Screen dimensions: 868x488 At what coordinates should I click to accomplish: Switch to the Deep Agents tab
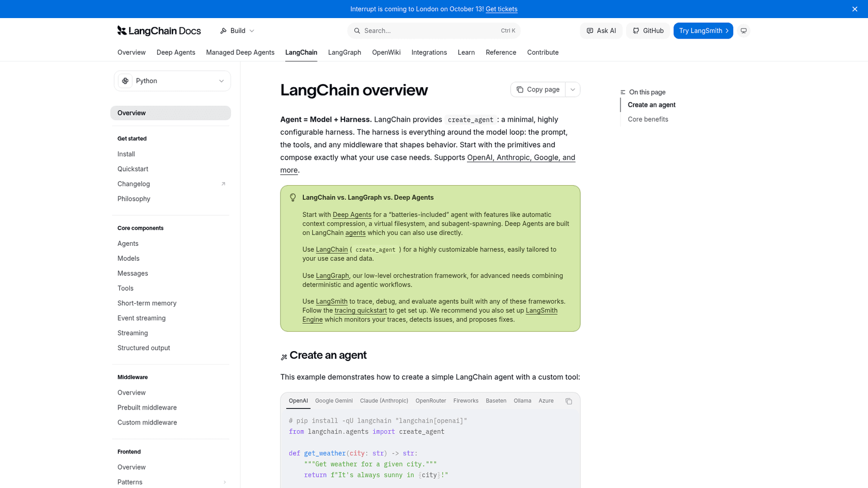tap(176, 52)
